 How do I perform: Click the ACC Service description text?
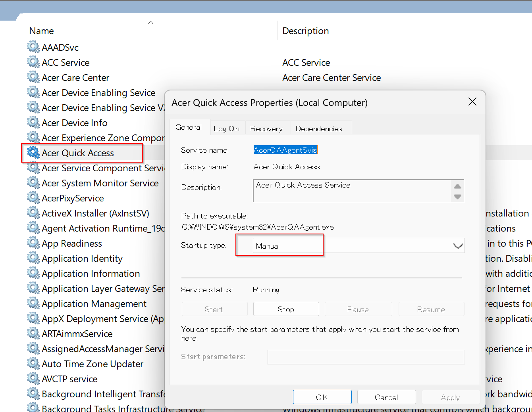pos(306,63)
